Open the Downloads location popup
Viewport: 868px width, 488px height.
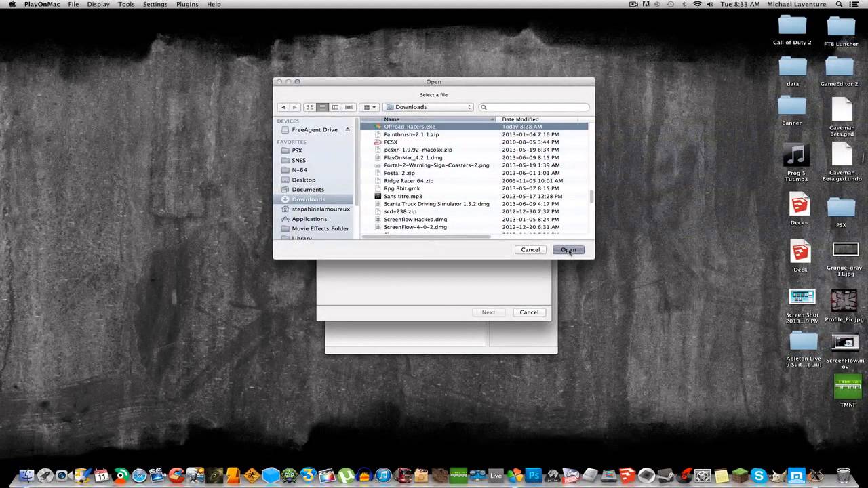pos(428,107)
